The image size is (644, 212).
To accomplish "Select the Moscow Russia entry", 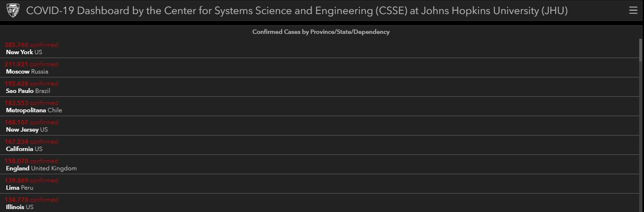I will click(x=27, y=72).
